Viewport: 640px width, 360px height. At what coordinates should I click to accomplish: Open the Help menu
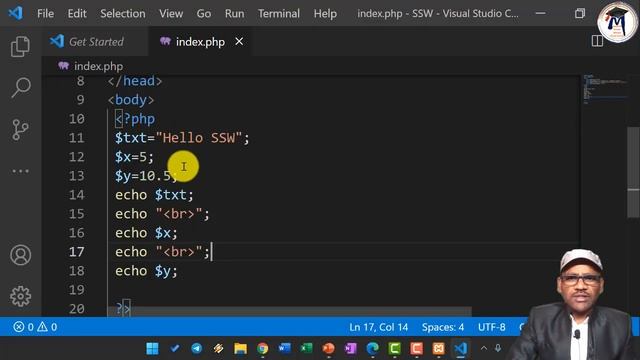(325, 13)
